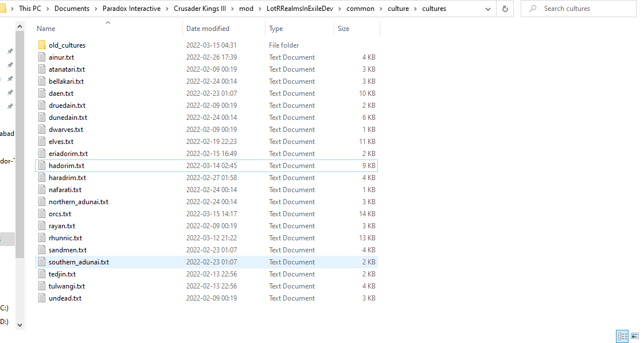Navigate to Crusader Kings III breadcrumb
This screenshot has width=644, height=343.
pyautogui.click(x=200, y=9)
